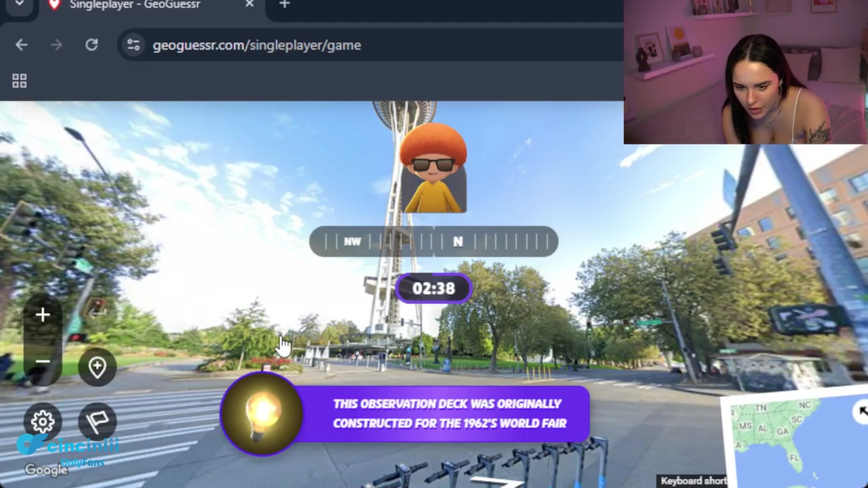Open the tab search dropdown chevron
Image resolution: width=868 pixels, height=488 pixels.
point(19,4)
